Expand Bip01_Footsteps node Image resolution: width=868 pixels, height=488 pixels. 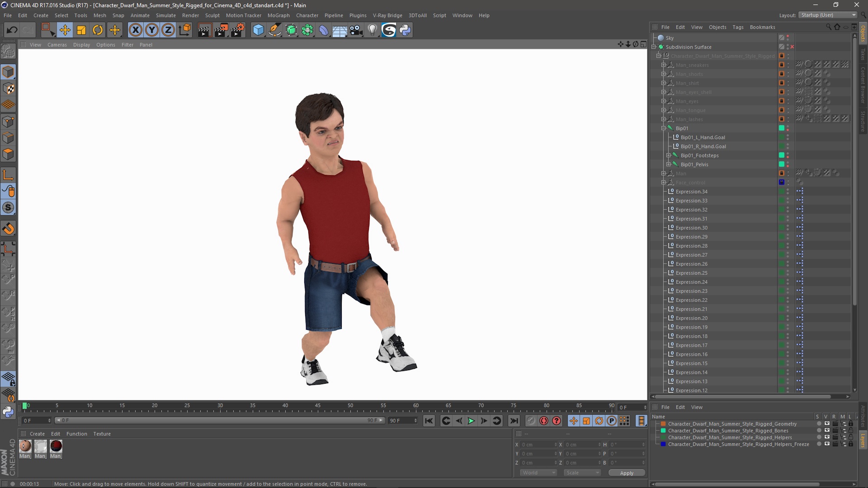[669, 155]
